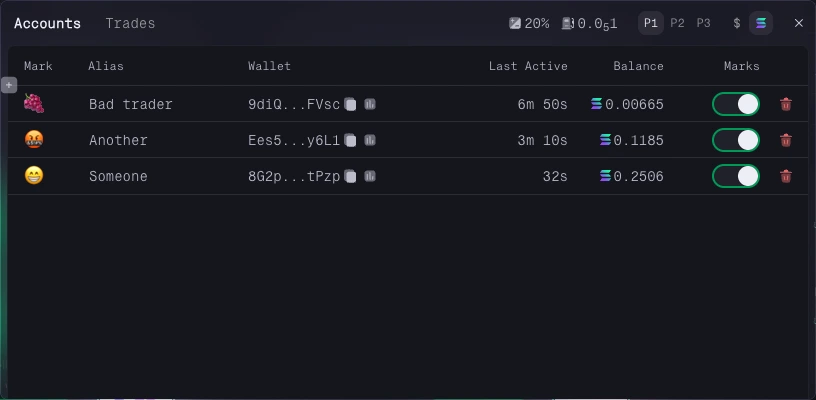Toggle marks switch for Someone
The width and height of the screenshot is (816, 400).
[736, 176]
